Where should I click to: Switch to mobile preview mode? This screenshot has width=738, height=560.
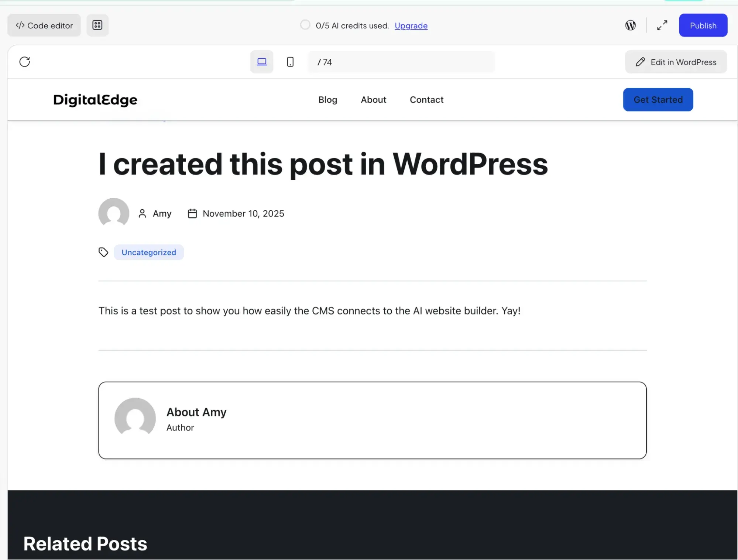click(x=290, y=62)
